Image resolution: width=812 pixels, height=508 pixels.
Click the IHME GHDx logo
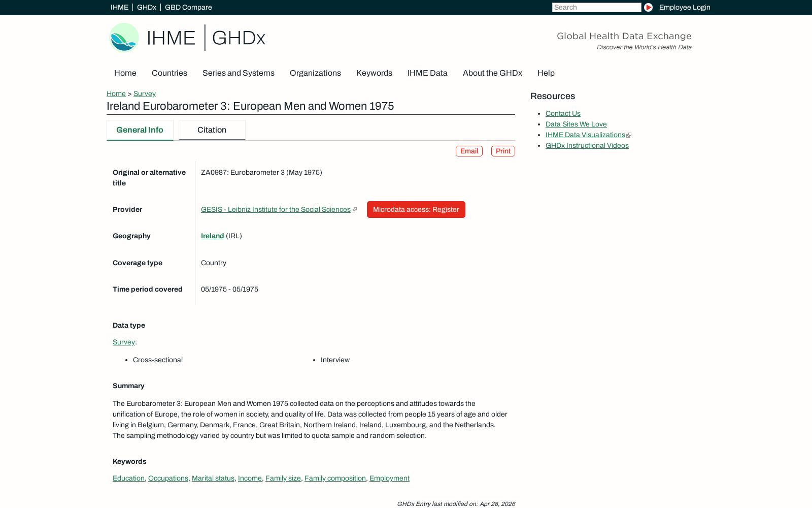(187, 38)
